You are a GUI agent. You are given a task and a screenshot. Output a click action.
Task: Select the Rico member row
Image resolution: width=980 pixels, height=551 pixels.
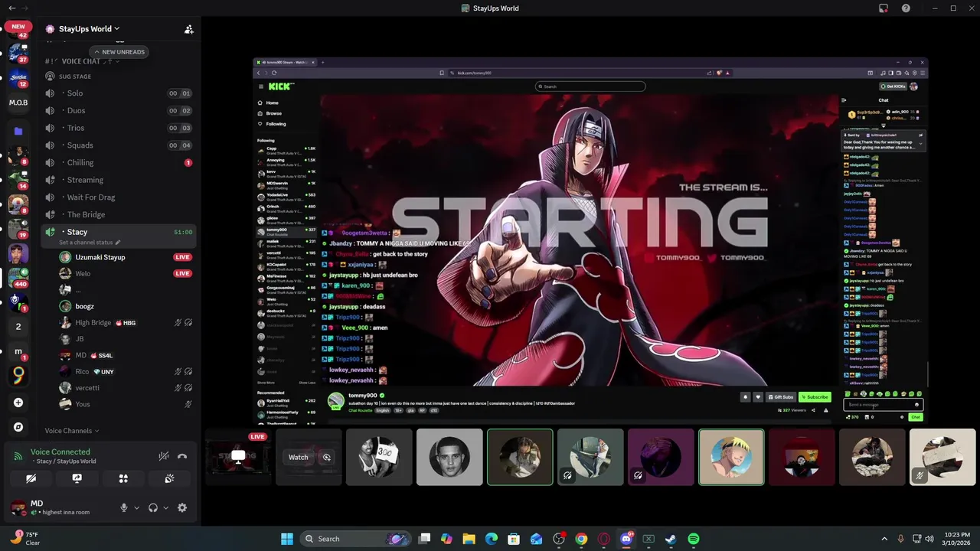(x=126, y=371)
